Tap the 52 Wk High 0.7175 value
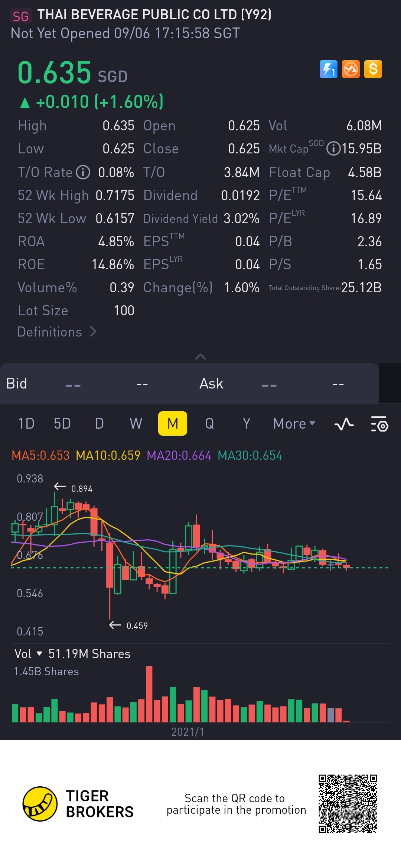 pyautogui.click(x=115, y=195)
